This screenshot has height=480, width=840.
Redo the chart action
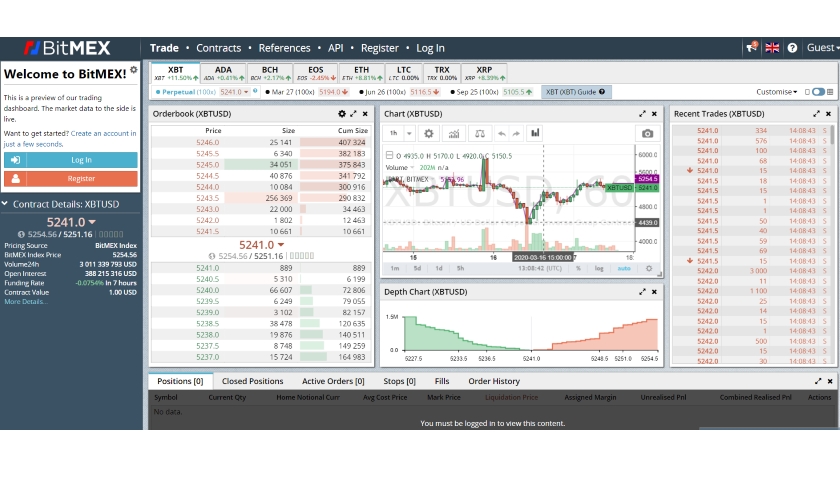point(516,133)
